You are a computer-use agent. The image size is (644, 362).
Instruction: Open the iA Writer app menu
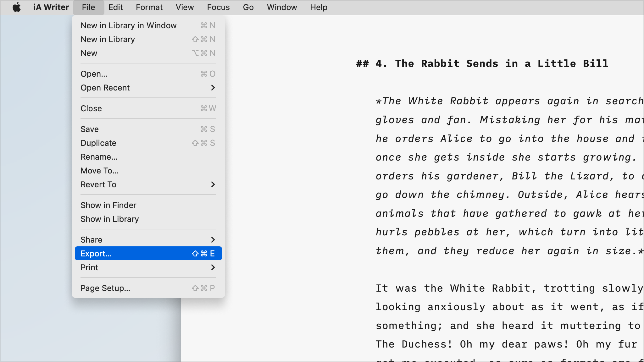[x=51, y=7]
